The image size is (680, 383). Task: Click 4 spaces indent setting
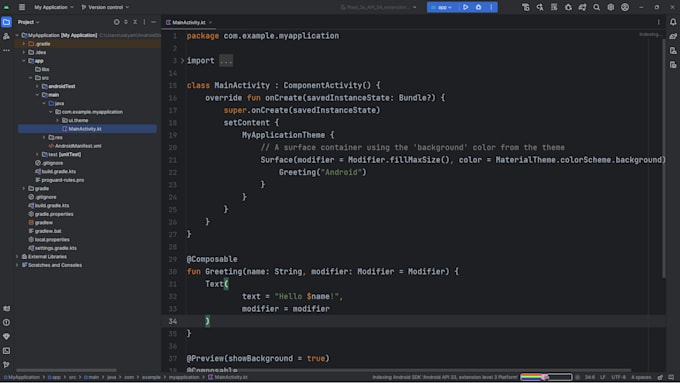[641, 377]
